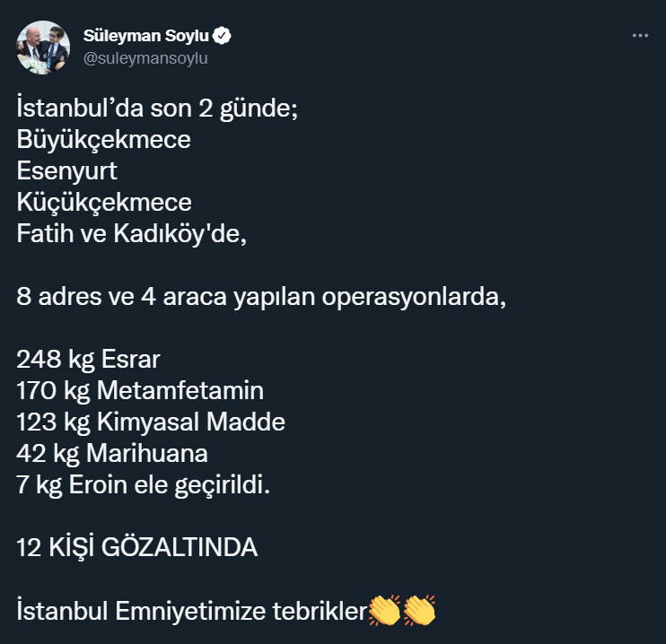This screenshot has height=644, width=666.
Task: Click the "8 adres ve 4 araca" sentence
Action: [x=261, y=297]
